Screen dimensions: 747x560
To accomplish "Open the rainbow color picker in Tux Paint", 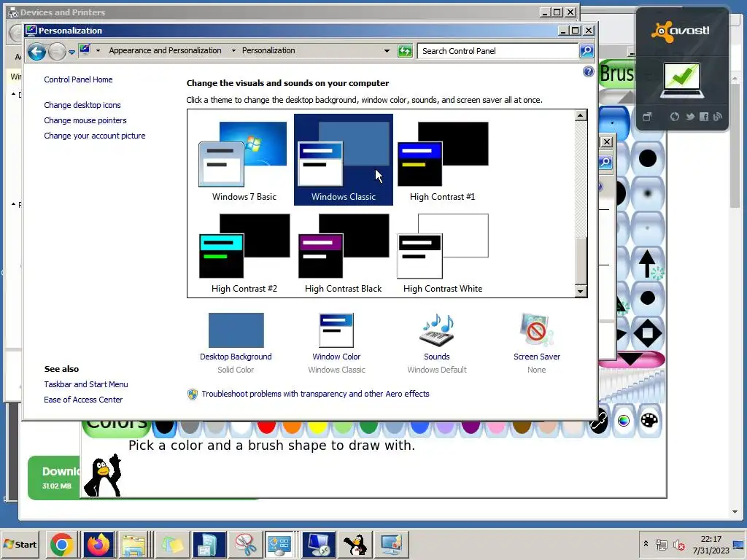I will click(624, 421).
